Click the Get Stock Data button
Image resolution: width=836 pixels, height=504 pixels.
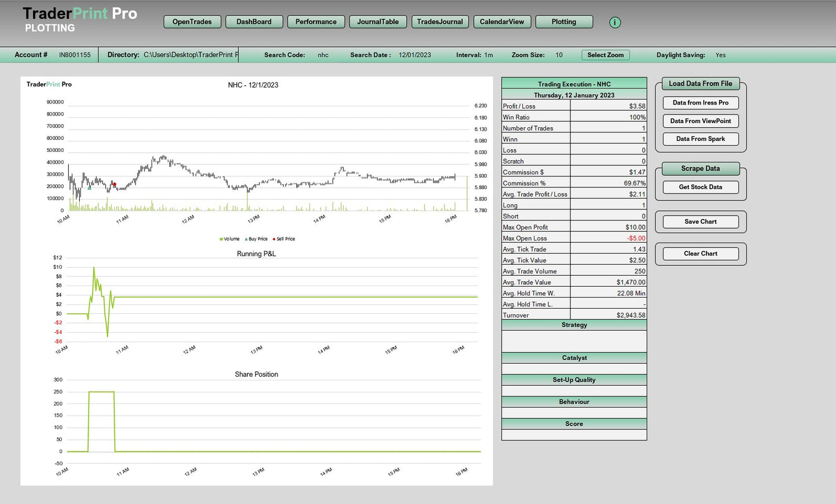701,187
